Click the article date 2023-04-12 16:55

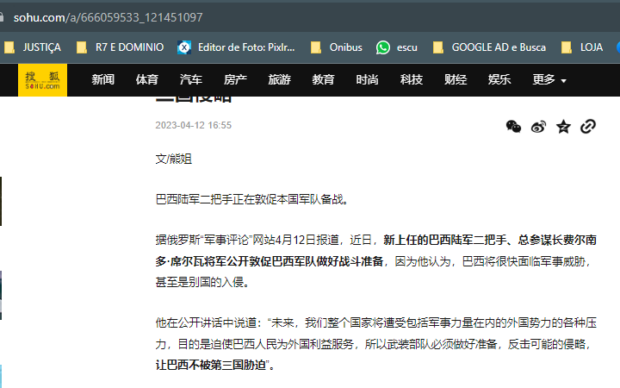click(193, 125)
